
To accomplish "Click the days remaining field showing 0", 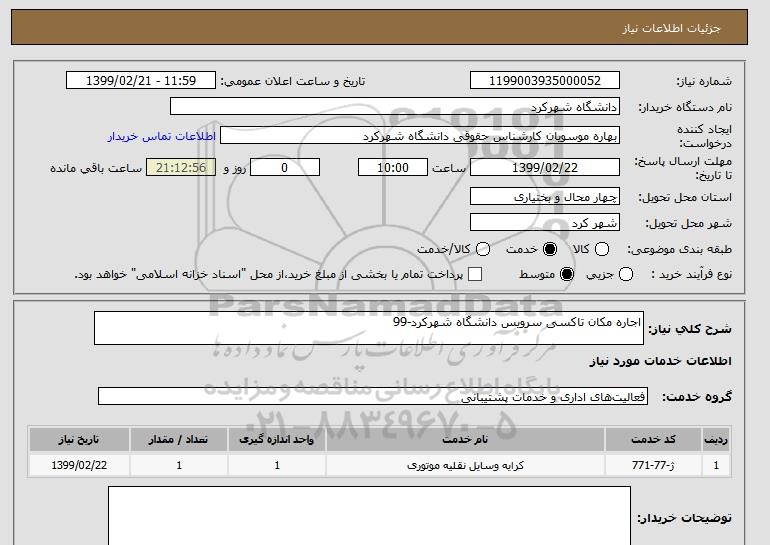I will 285,167.
